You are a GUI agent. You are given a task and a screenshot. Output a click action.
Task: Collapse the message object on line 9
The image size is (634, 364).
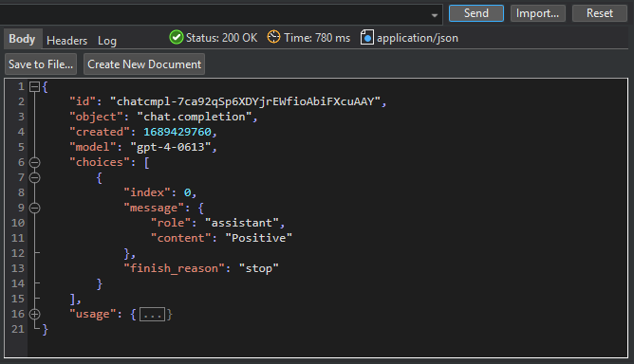pyautogui.click(x=35, y=208)
